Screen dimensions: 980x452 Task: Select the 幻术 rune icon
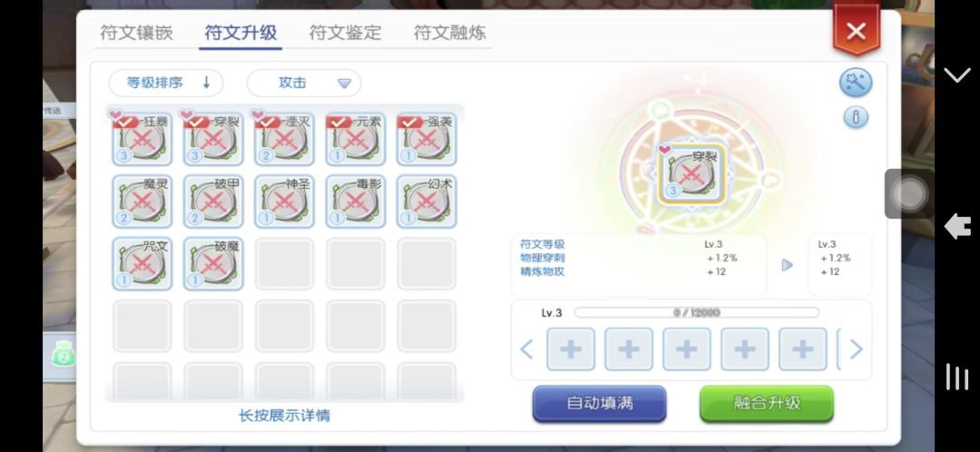(x=426, y=201)
